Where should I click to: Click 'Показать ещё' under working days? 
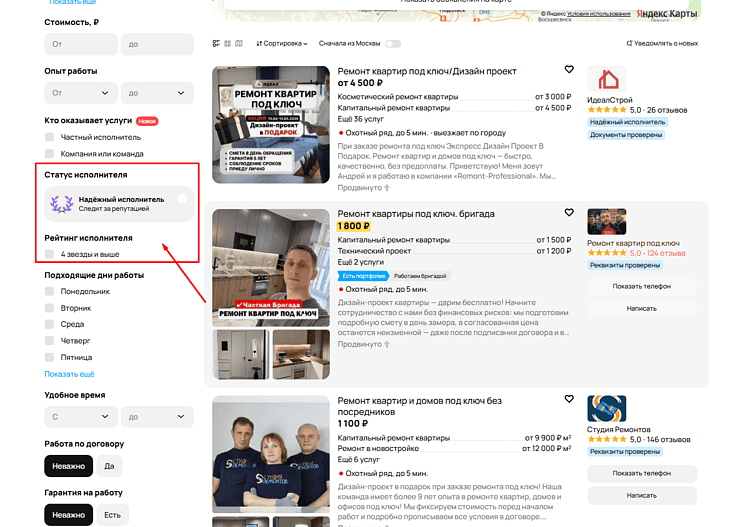coord(69,374)
